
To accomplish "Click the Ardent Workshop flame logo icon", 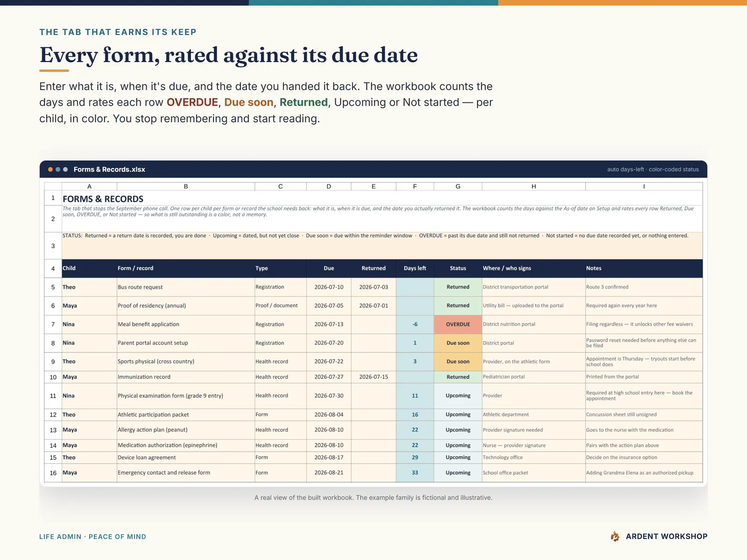I will [615, 536].
